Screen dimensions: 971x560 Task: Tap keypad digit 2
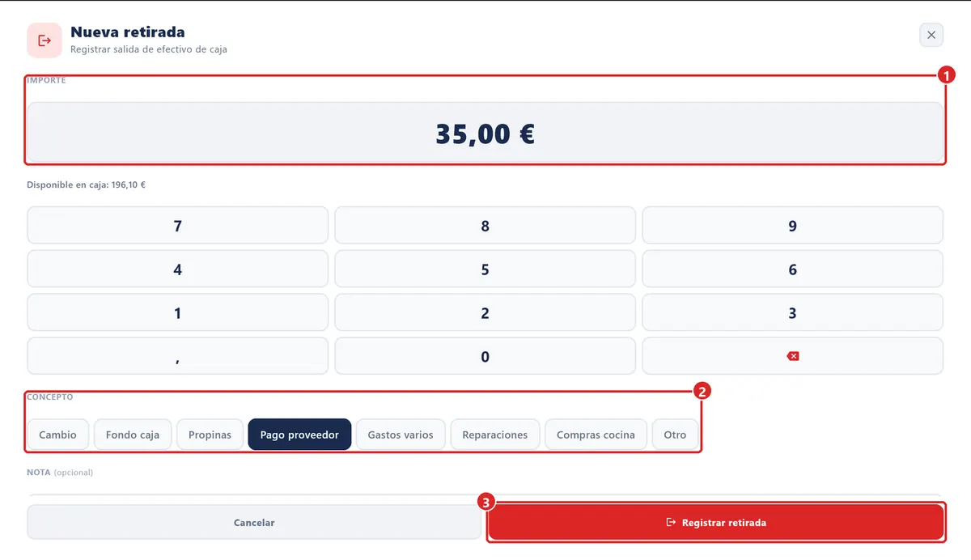tap(485, 313)
